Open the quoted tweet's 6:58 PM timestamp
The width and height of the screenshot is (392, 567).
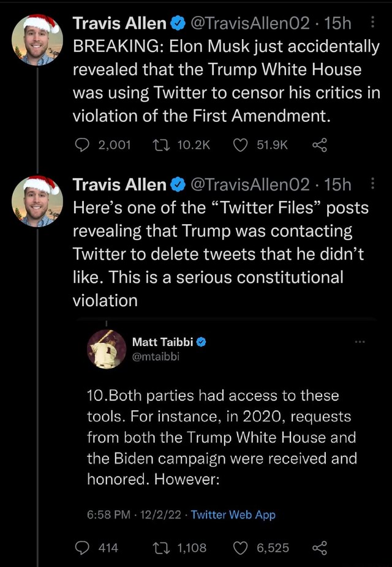(x=107, y=514)
